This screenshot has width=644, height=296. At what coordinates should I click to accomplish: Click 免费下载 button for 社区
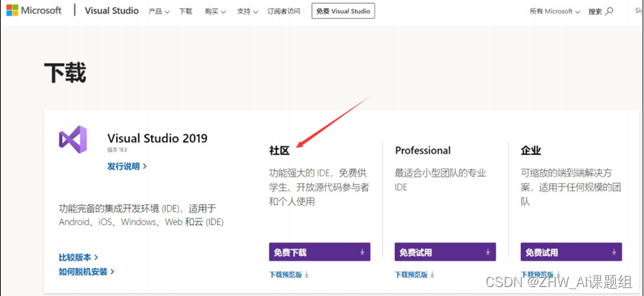319,252
